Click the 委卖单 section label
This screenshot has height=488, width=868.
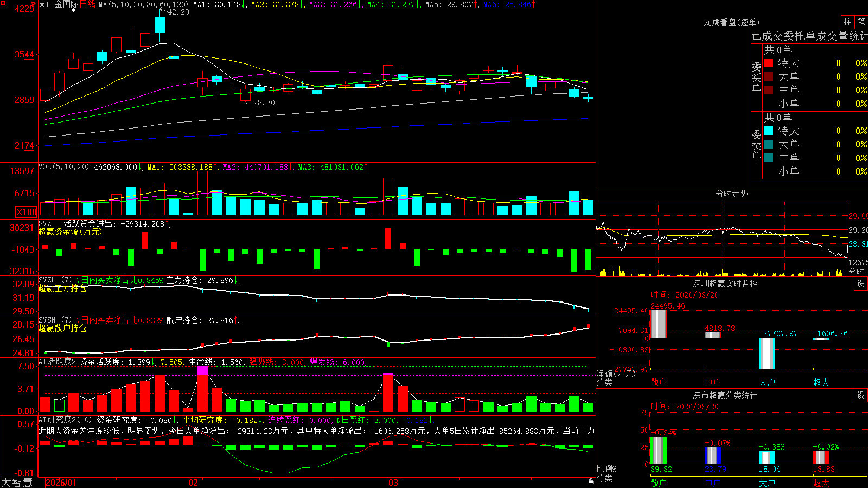[756, 145]
